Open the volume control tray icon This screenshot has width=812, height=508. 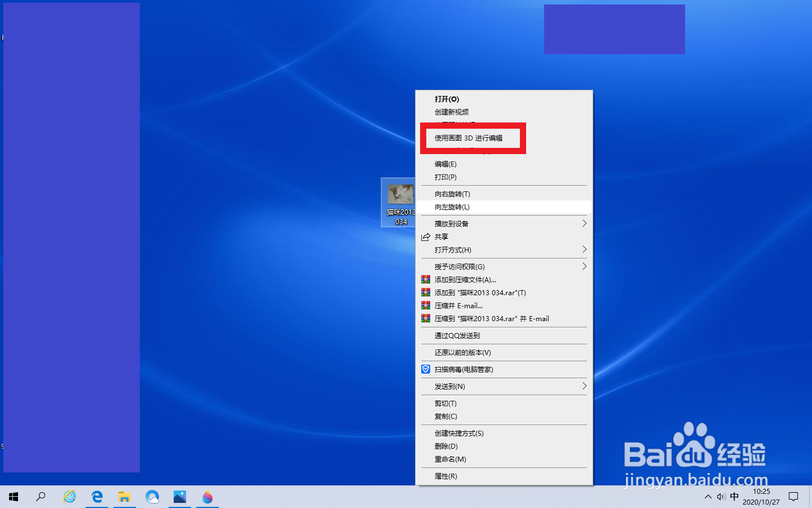coord(721,497)
